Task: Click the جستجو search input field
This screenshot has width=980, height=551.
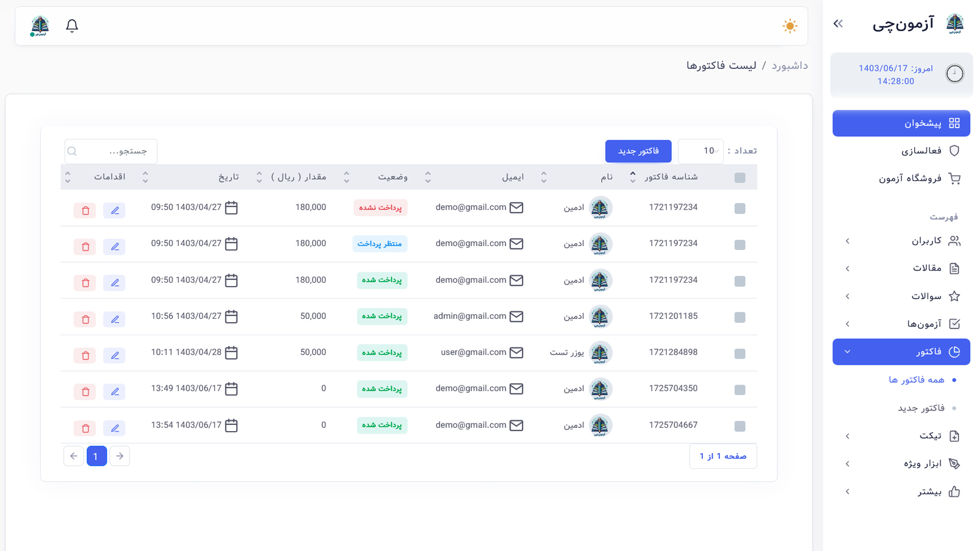Action: point(117,151)
